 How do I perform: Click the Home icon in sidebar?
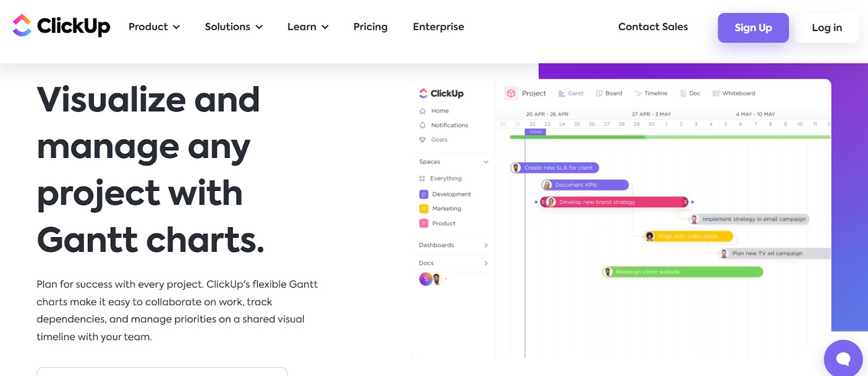[423, 111]
